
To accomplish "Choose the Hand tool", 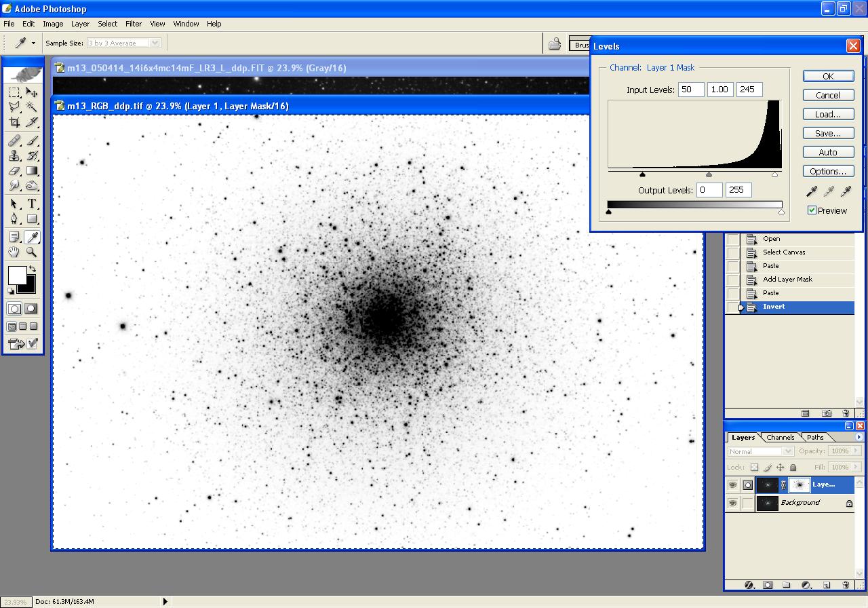I will tap(14, 252).
